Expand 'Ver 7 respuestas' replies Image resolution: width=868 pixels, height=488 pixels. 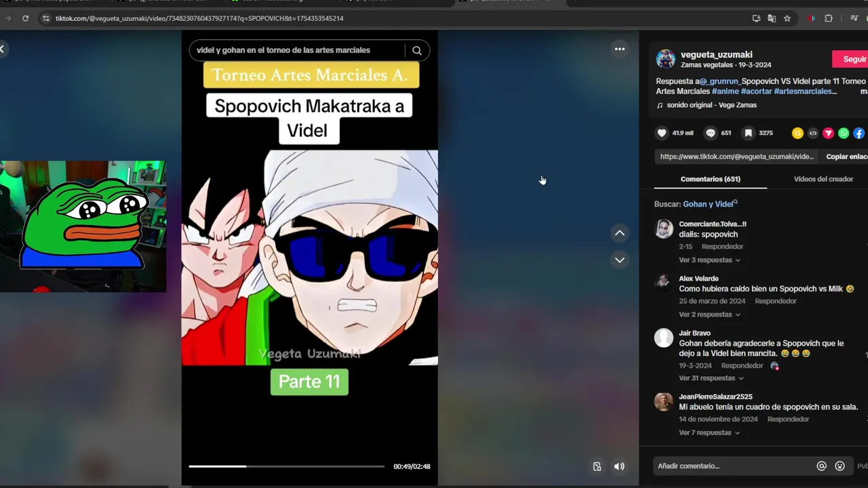(709, 432)
